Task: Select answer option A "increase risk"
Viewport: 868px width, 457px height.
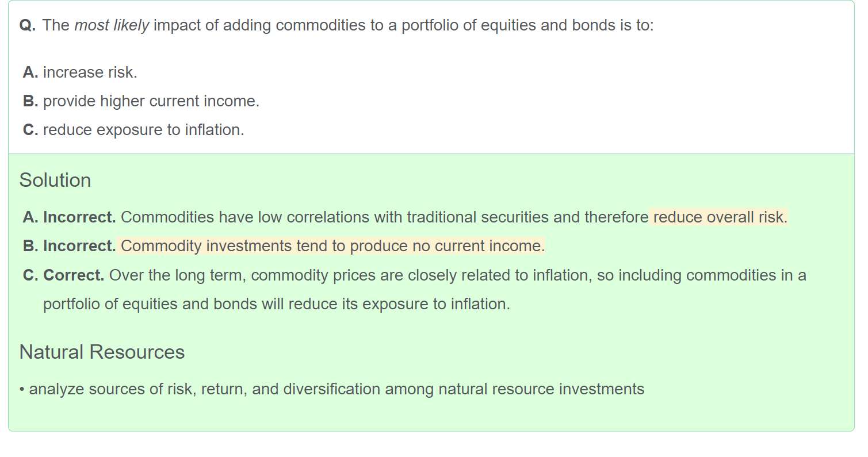Action: click(x=90, y=72)
